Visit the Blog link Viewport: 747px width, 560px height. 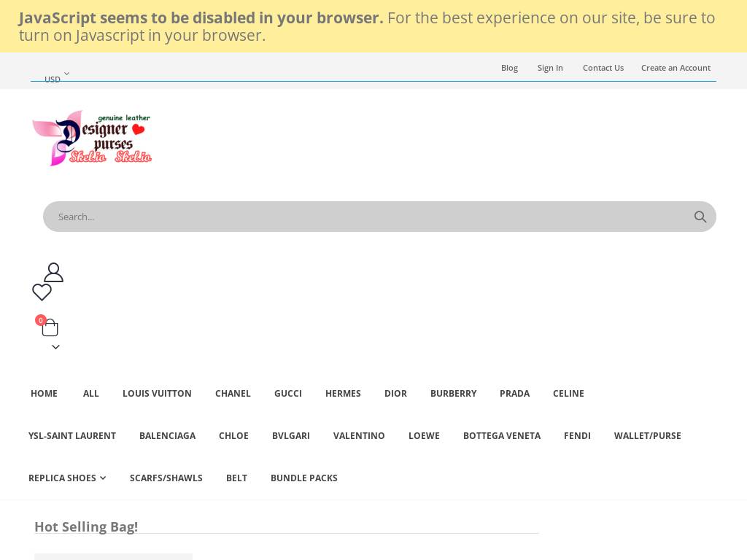(509, 68)
